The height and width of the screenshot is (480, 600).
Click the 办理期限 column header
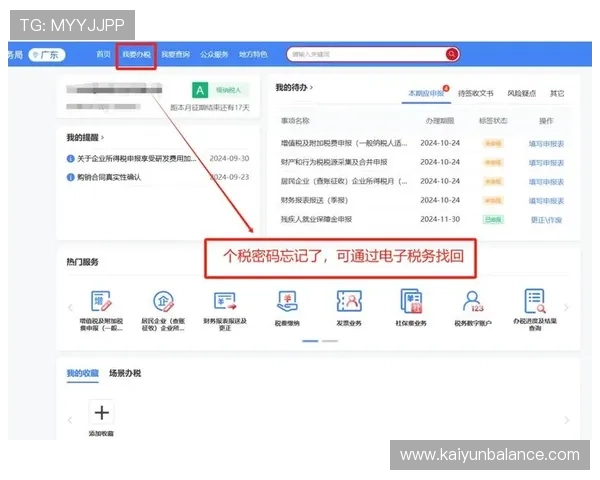click(x=440, y=121)
